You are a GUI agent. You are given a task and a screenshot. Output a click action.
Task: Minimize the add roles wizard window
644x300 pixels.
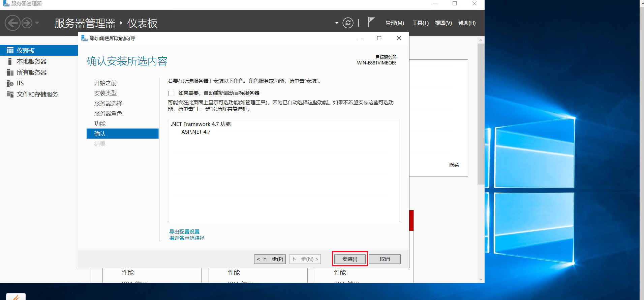[360, 38]
